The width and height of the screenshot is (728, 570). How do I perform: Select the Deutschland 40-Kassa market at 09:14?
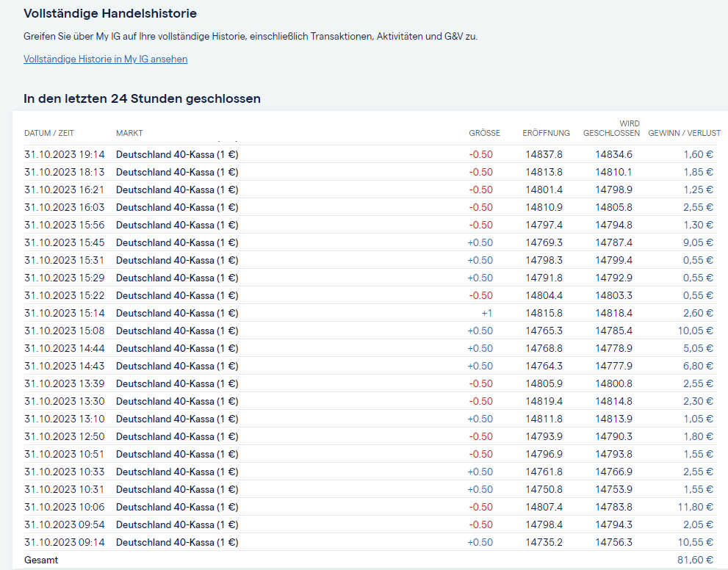177,542
